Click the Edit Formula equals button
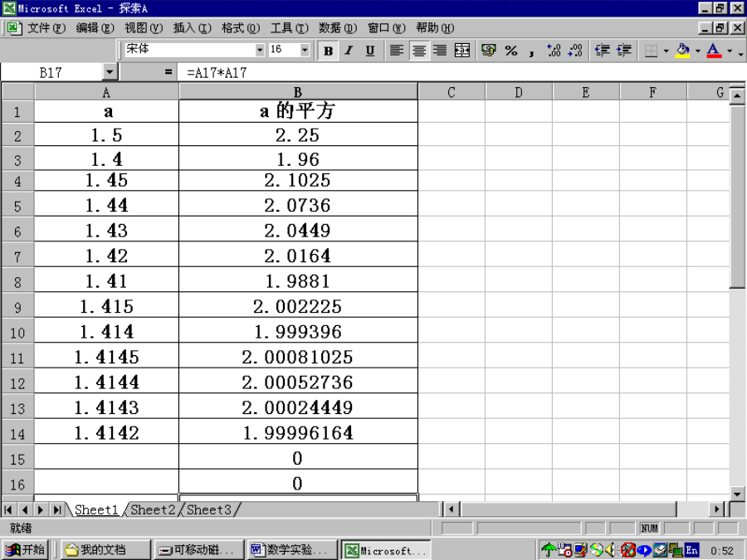Image resolution: width=747 pixels, height=560 pixels. [168, 72]
